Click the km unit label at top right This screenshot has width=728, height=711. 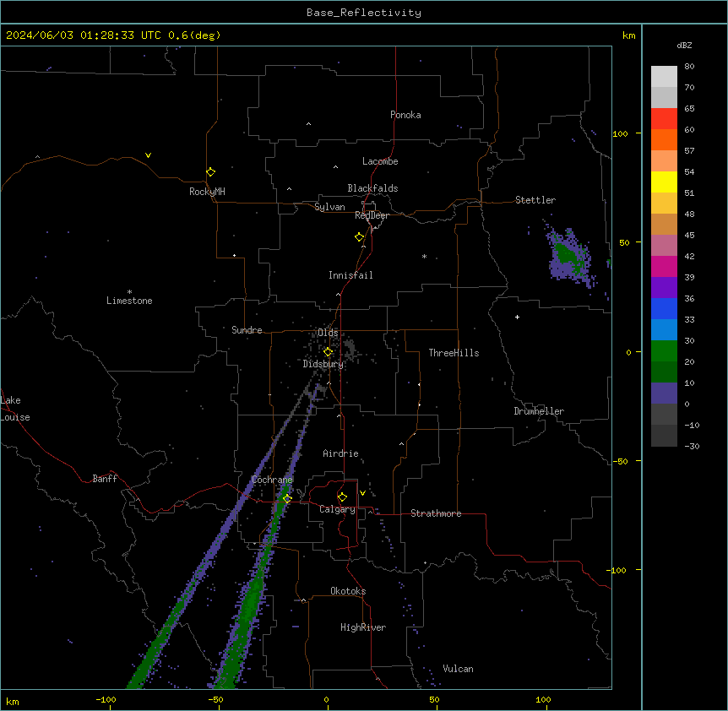pos(628,35)
